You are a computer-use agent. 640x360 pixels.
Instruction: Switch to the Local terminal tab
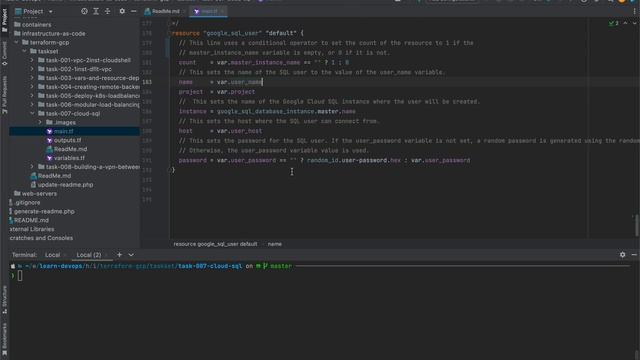coord(52,255)
